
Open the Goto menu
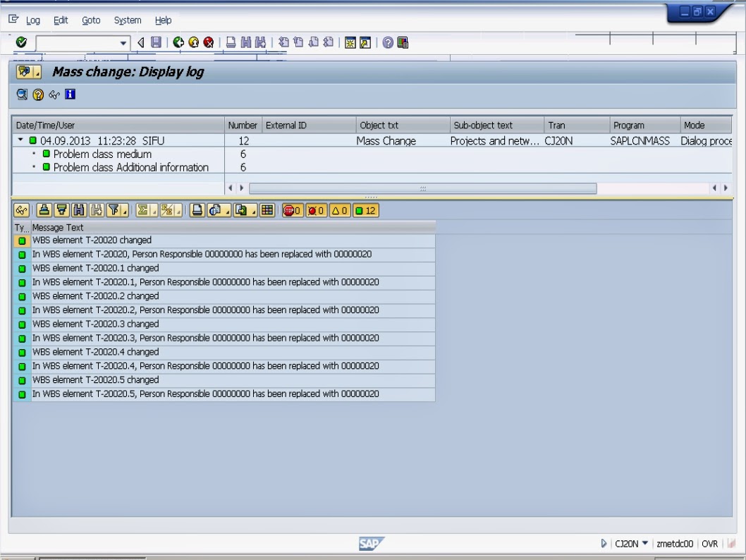pos(91,20)
